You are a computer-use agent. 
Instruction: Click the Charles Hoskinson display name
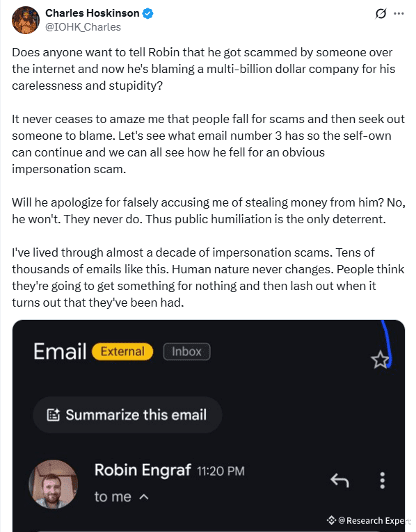point(93,13)
